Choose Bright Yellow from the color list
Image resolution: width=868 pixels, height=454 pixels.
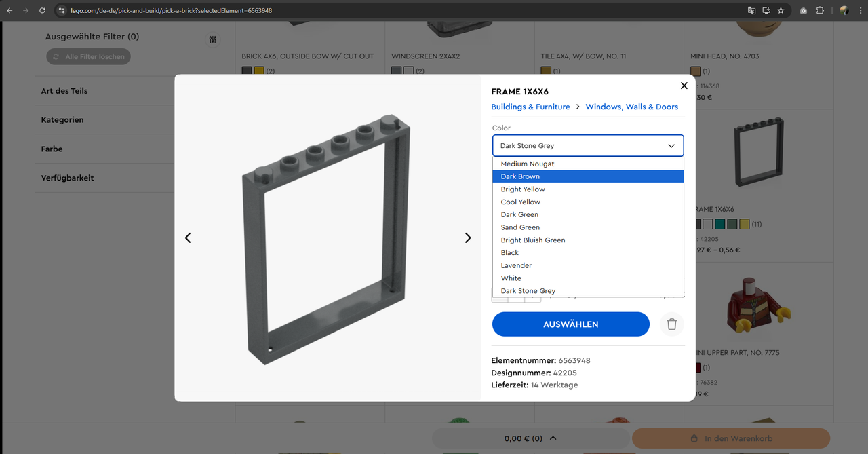coord(588,189)
